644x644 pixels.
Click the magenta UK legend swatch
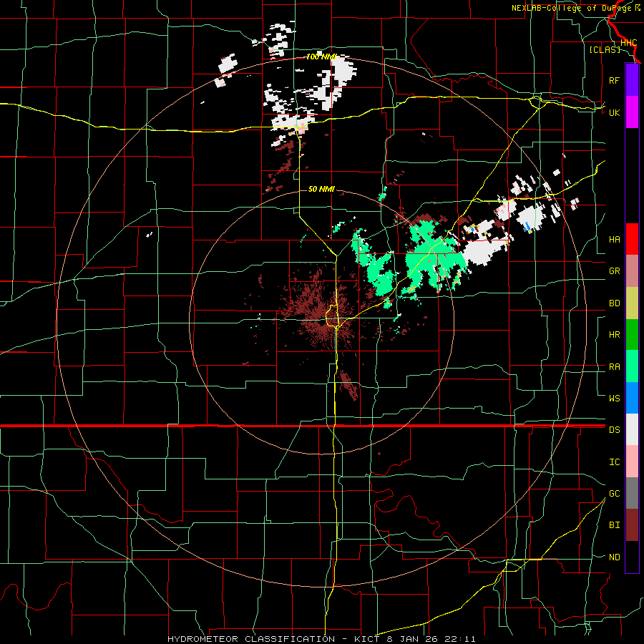[632, 112]
